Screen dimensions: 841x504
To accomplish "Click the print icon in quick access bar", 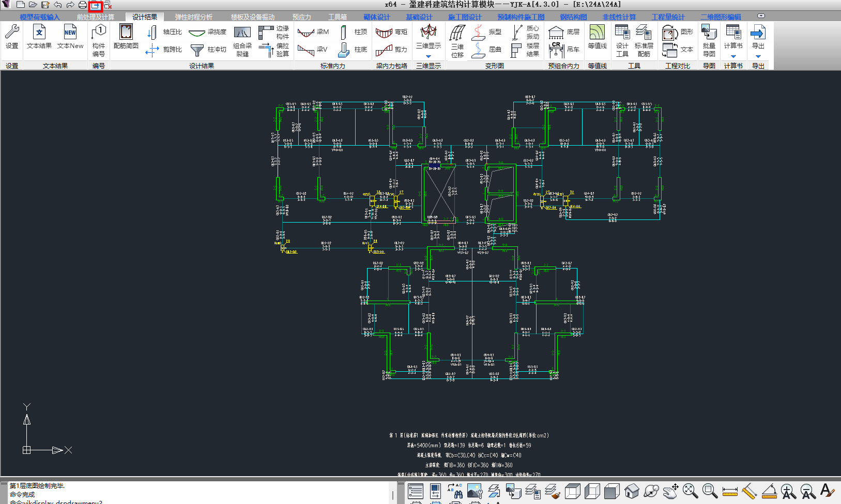I will pos(83,5).
